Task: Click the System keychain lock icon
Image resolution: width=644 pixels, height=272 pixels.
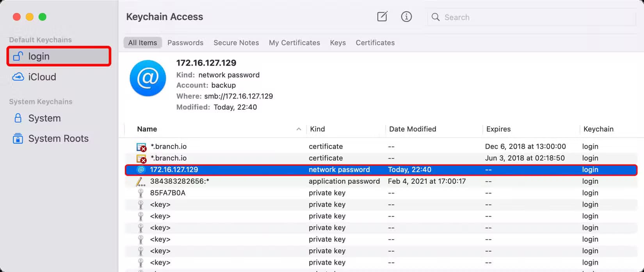Action: pyautogui.click(x=18, y=118)
